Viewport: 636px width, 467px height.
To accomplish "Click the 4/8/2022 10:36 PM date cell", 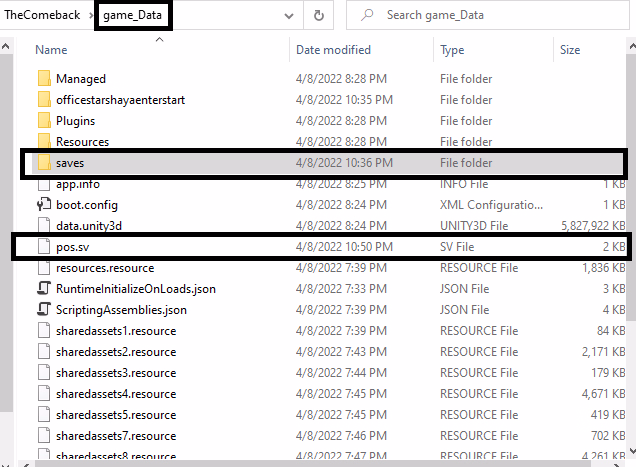I will pyautogui.click(x=344, y=163).
